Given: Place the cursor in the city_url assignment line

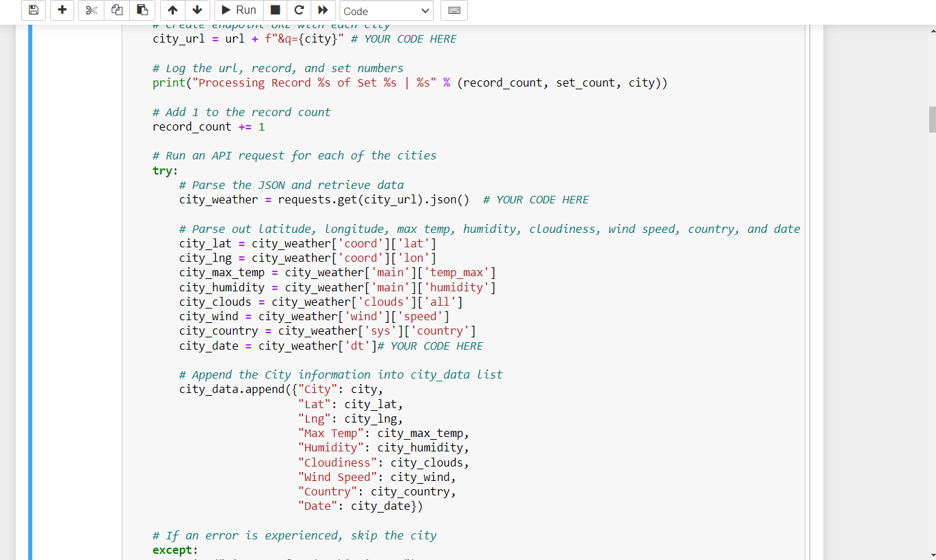Looking at the screenshot, I should point(304,39).
